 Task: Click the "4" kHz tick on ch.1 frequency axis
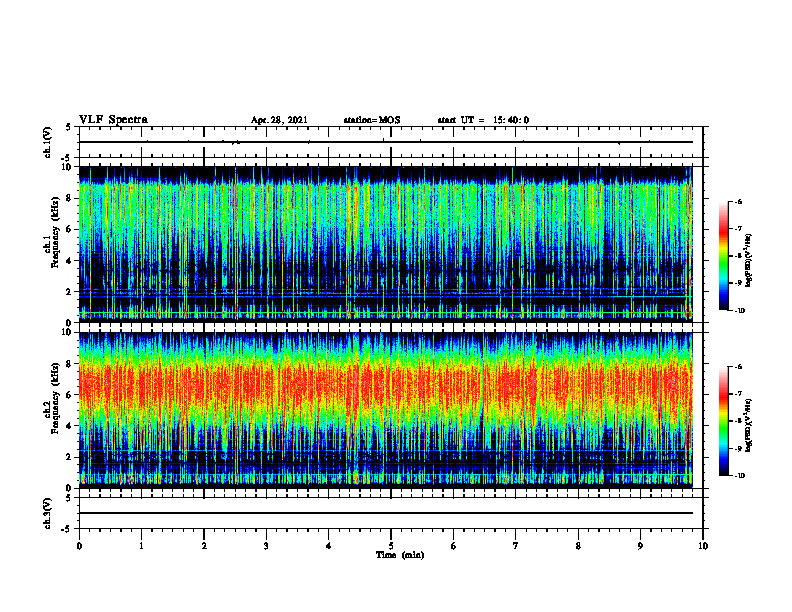tap(69, 261)
